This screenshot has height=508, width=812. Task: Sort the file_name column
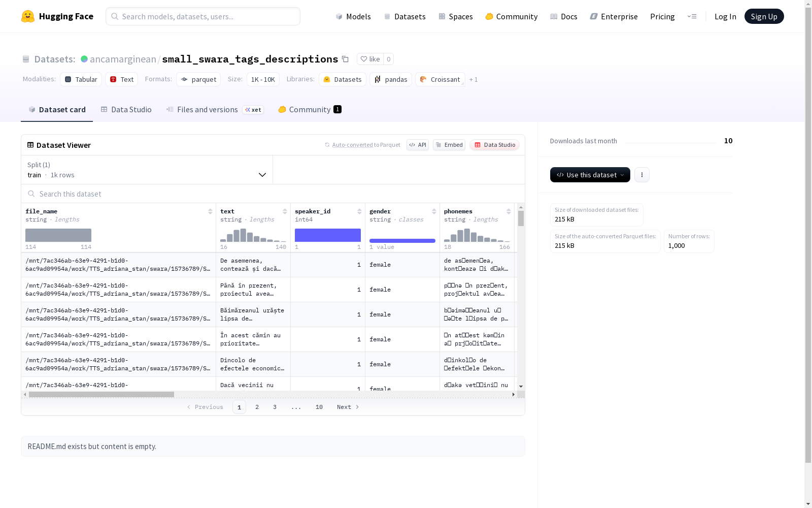(210, 211)
